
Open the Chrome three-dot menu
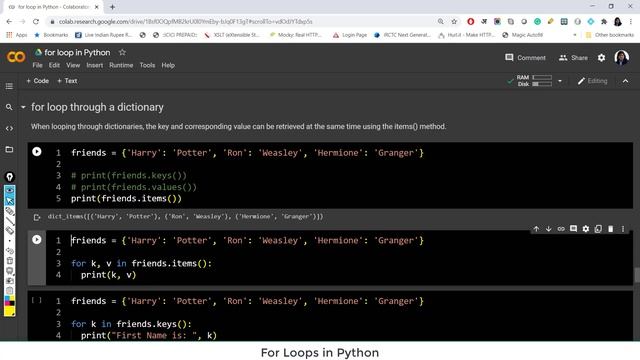pyautogui.click(x=631, y=21)
